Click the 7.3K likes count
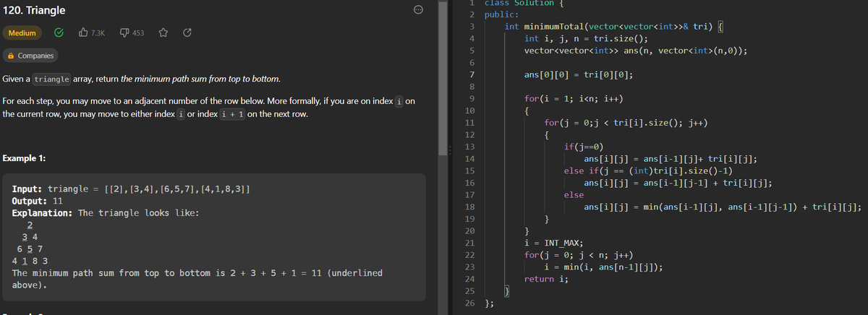868x315 pixels. tap(98, 33)
